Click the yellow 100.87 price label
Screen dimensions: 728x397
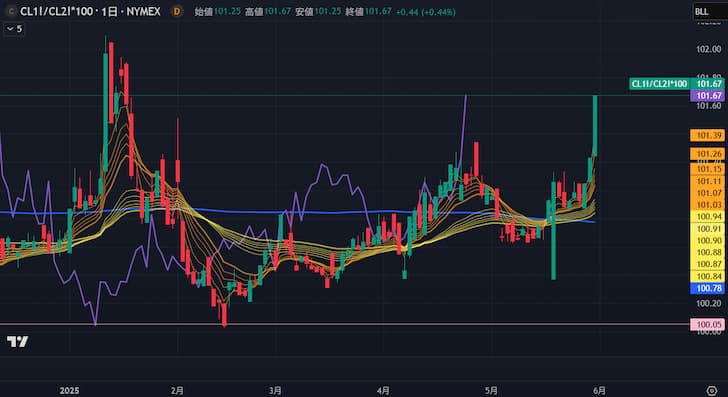(708, 264)
